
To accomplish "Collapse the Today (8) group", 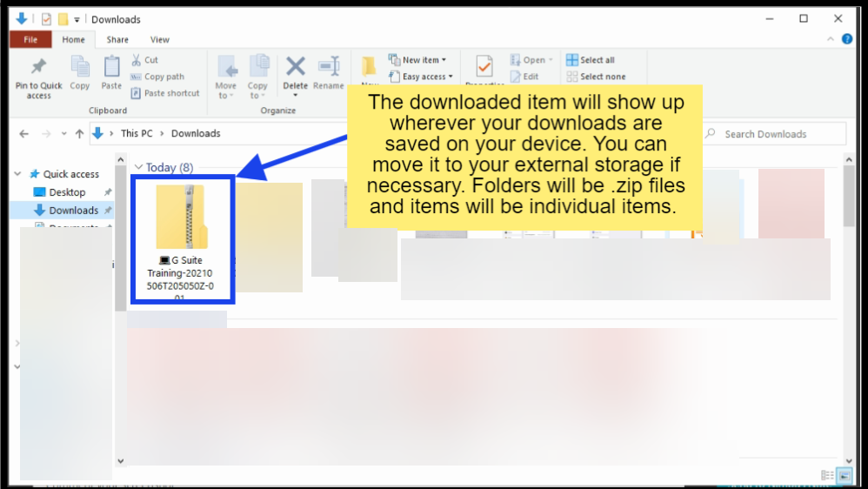I will coord(138,167).
